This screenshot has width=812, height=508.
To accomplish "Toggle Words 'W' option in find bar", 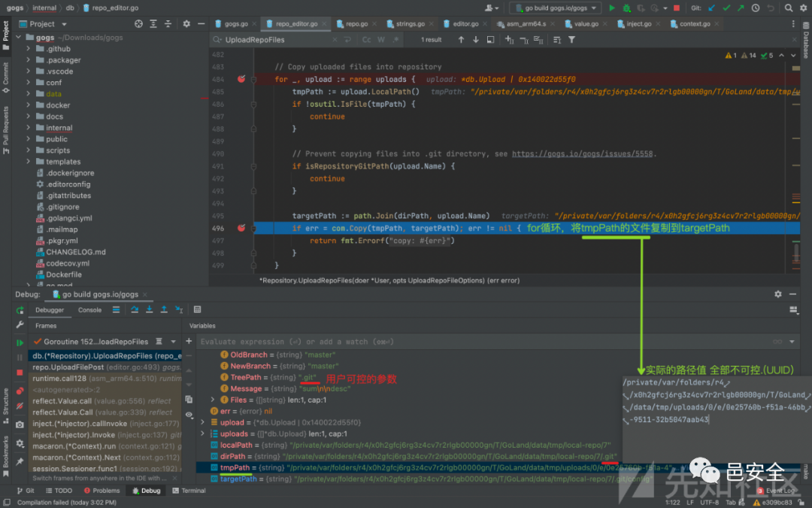I will [381, 40].
